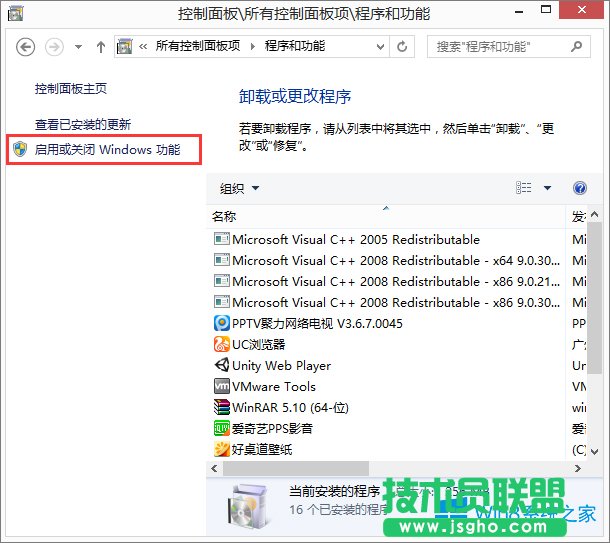Open the 组织 dropdown menu
This screenshot has height=543, width=610.
click(239, 188)
